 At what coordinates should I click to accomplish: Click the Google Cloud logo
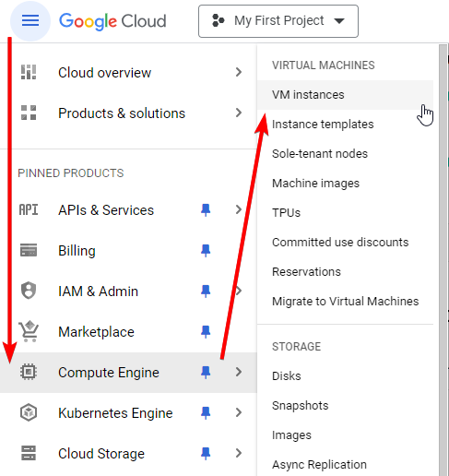click(112, 21)
